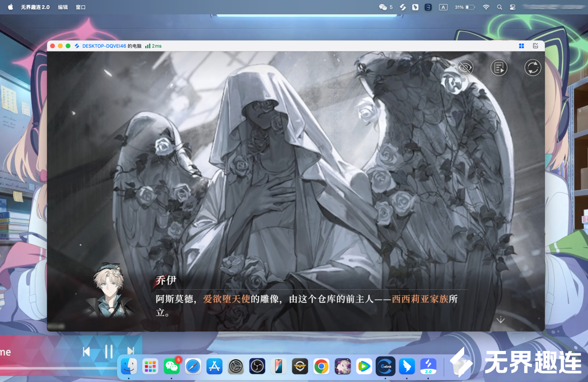
Task: Click the 2ms latency indicator
Action: 153,46
